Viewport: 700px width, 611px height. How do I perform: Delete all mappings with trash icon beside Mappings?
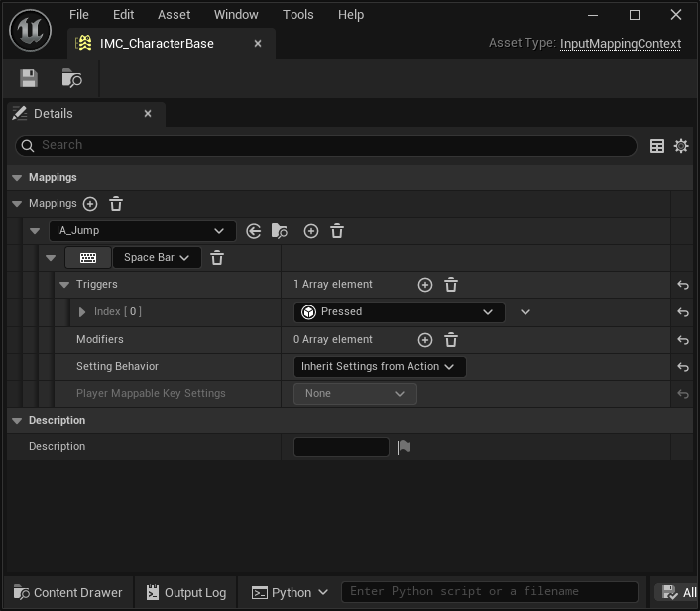116,204
